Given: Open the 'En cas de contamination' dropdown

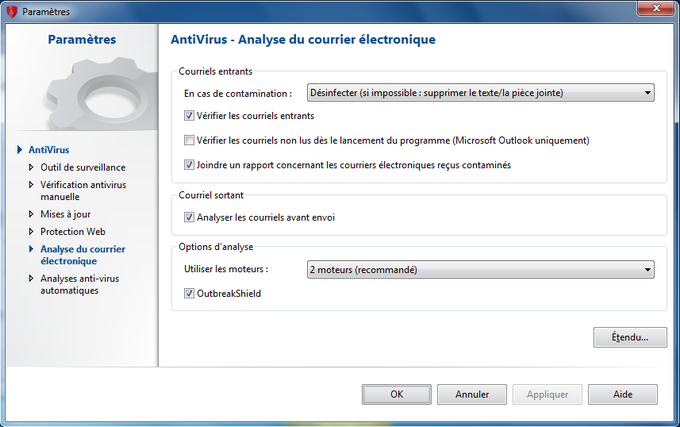Looking at the screenshot, I should click(481, 93).
